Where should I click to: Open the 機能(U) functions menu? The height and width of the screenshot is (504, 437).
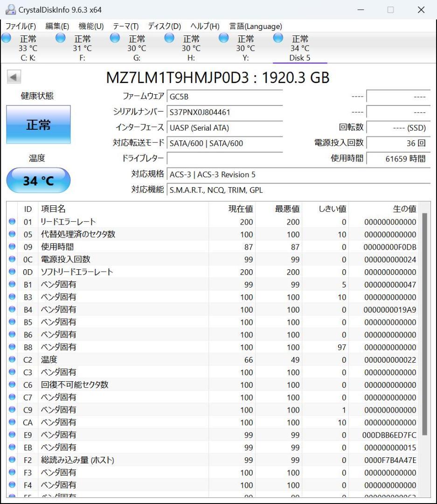[x=91, y=27]
